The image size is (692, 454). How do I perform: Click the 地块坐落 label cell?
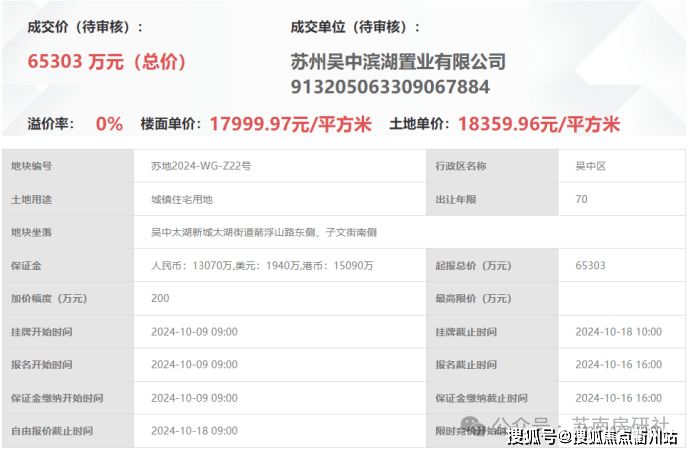pyautogui.click(x=68, y=233)
